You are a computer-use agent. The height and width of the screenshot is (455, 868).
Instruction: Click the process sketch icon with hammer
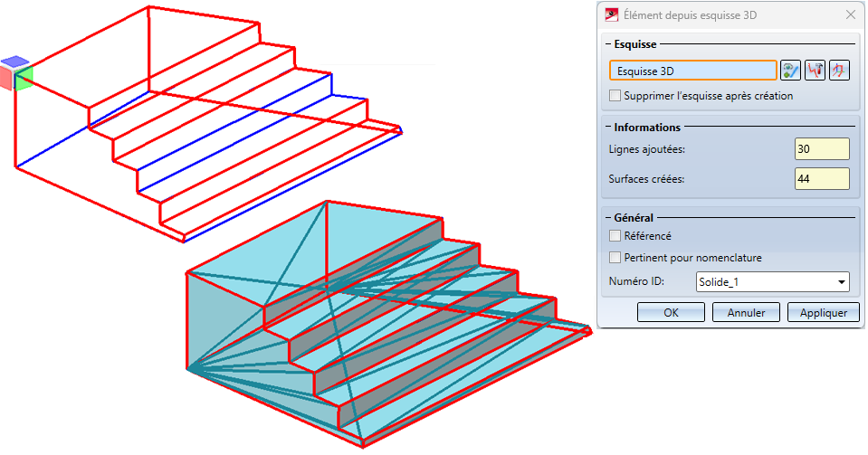click(x=815, y=71)
